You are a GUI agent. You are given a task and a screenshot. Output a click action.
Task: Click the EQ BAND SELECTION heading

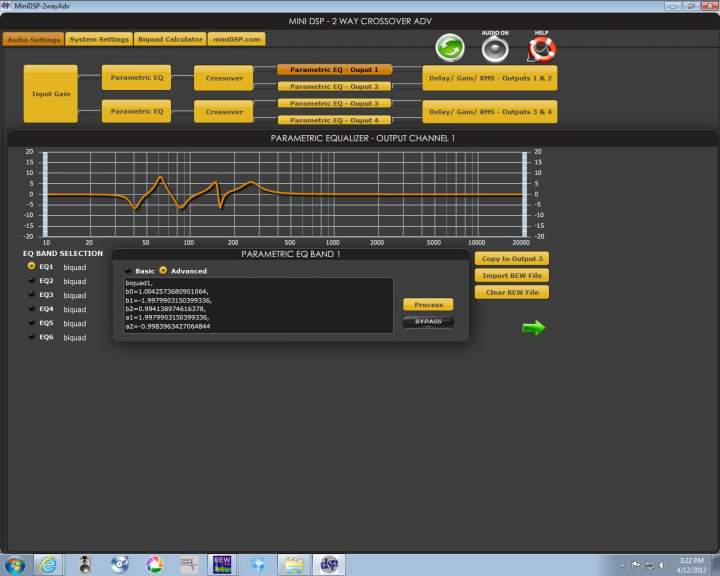pos(63,254)
